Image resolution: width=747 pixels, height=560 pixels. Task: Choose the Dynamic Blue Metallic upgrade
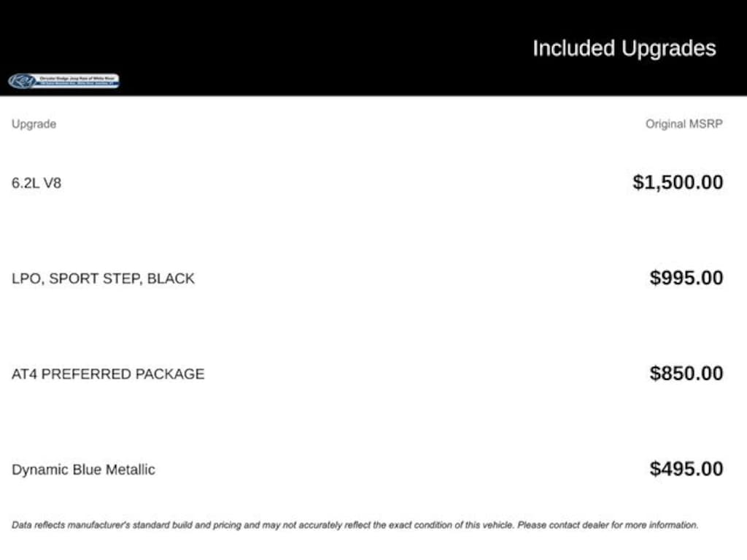pyautogui.click(x=83, y=470)
